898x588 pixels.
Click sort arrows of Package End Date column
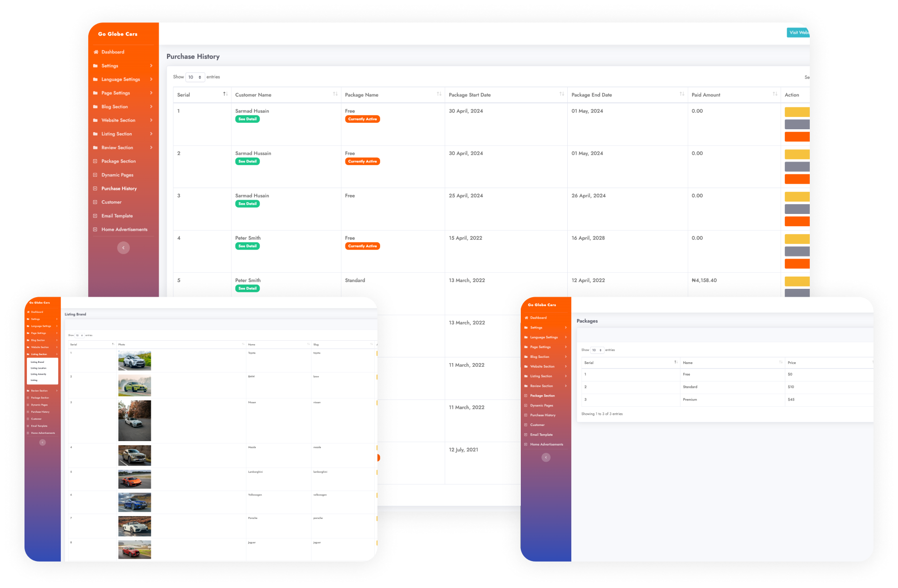pos(681,94)
